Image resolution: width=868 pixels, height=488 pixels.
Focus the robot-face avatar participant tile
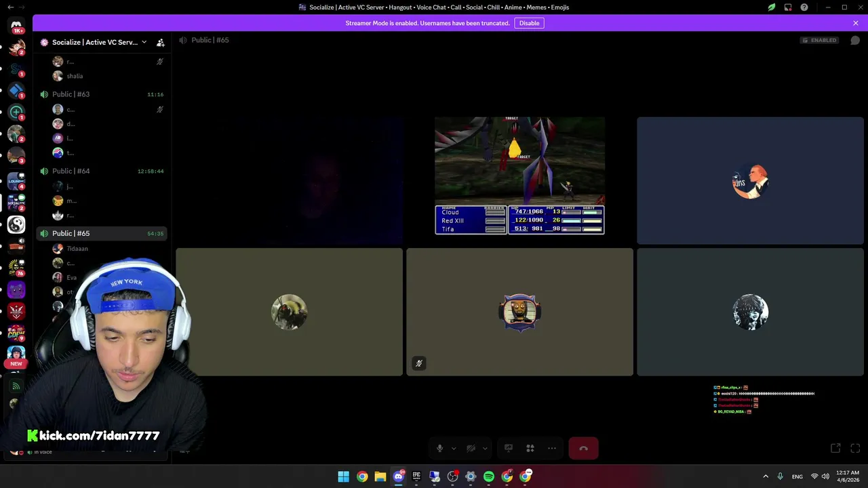519,312
